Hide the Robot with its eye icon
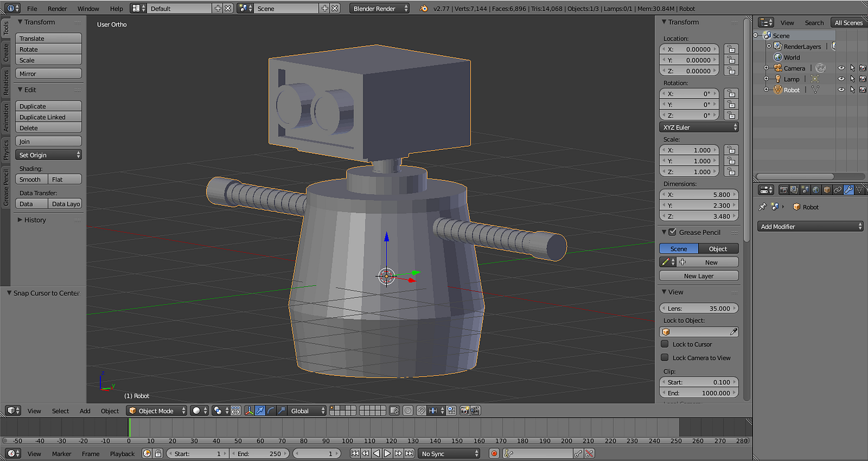The image size is (868, 461). tap(841, 90)
